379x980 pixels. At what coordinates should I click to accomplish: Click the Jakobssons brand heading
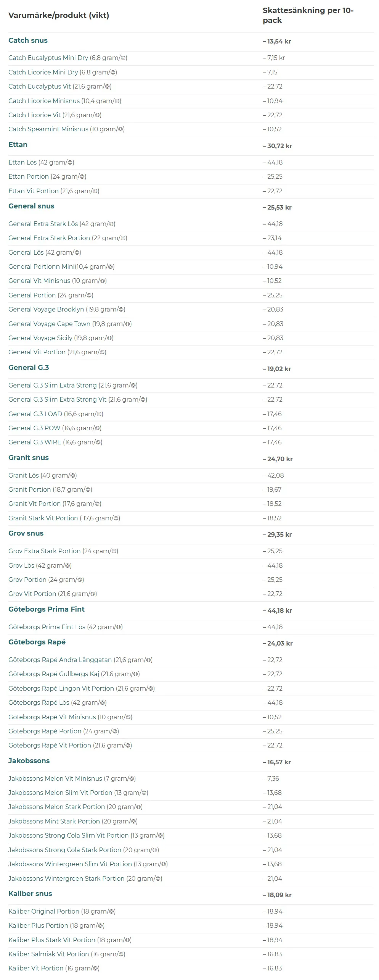pyautogui.click(x=29, y=761)
